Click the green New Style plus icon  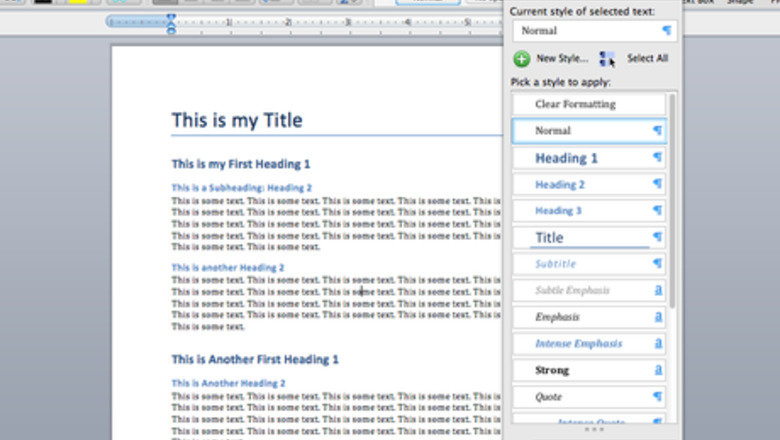[x=522, y=59]
